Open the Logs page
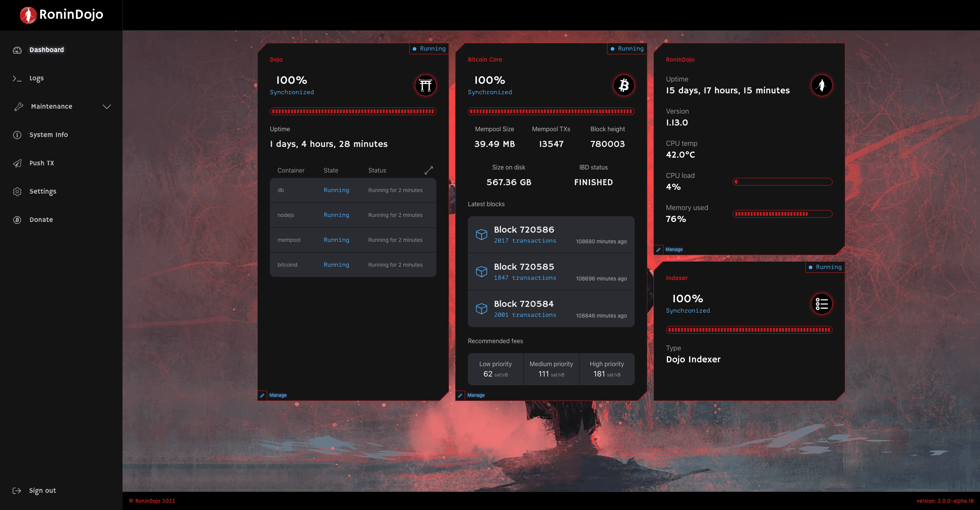This screenshot has width=980, height=510. point(36,78)
